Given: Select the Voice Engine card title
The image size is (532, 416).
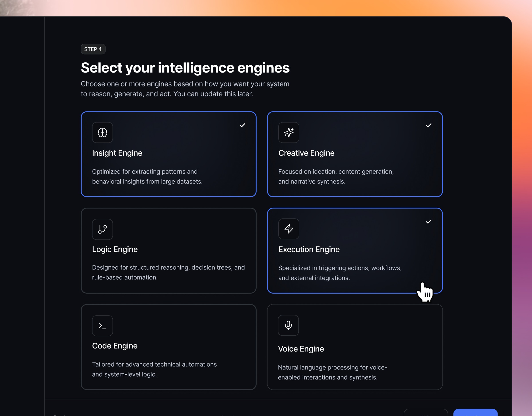Looking at the screenshot, I should (x=301, y=349).
